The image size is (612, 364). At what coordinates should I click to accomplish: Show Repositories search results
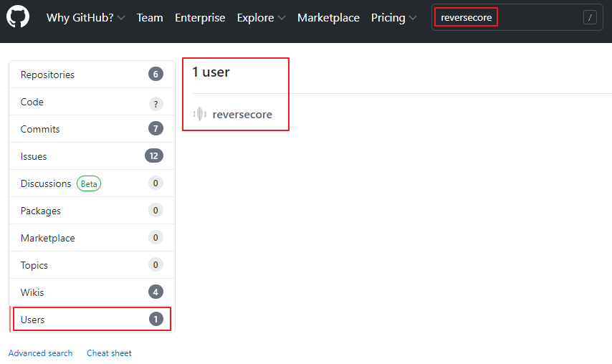[x=92, y=74]
